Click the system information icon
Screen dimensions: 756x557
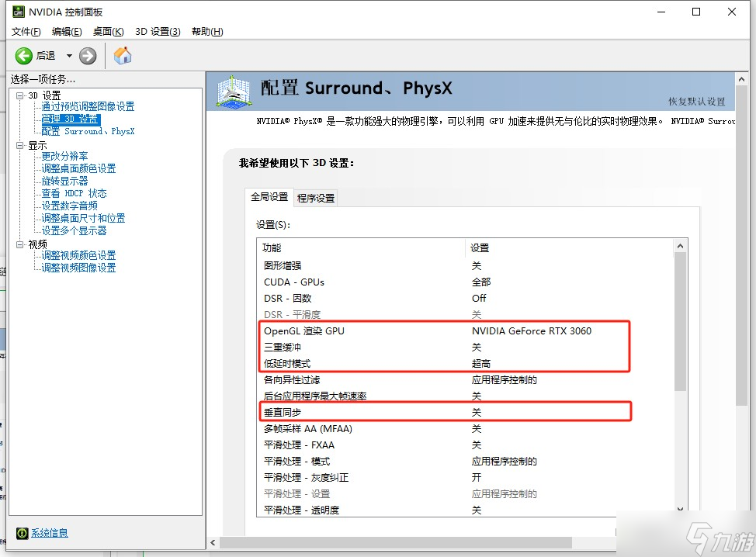(23, 533)
